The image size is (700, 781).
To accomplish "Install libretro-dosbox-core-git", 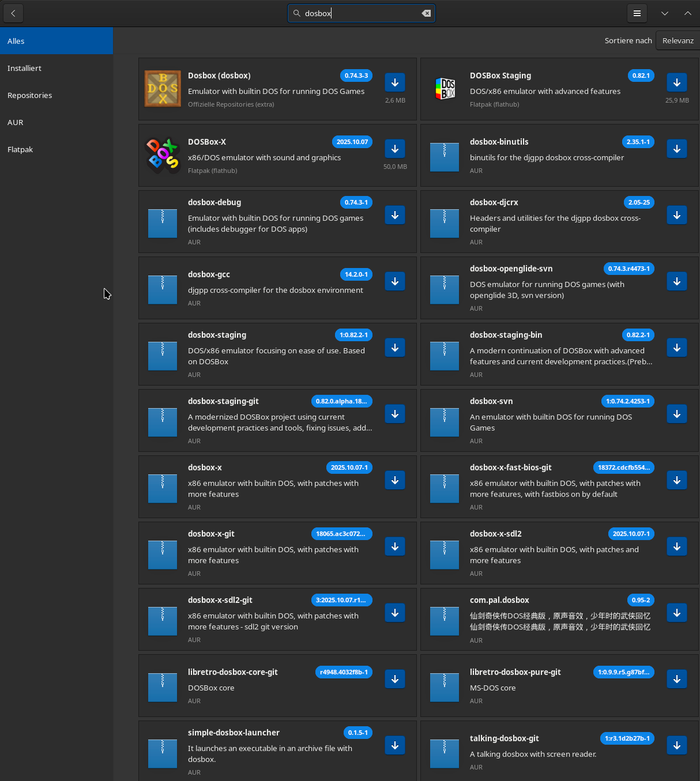I will [x=395, y=679].
